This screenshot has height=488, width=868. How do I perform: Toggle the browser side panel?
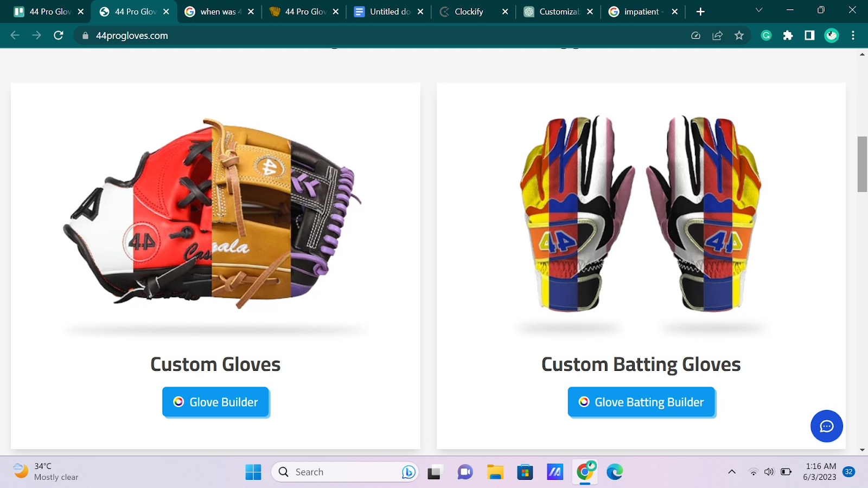click(x=809, y=36)
